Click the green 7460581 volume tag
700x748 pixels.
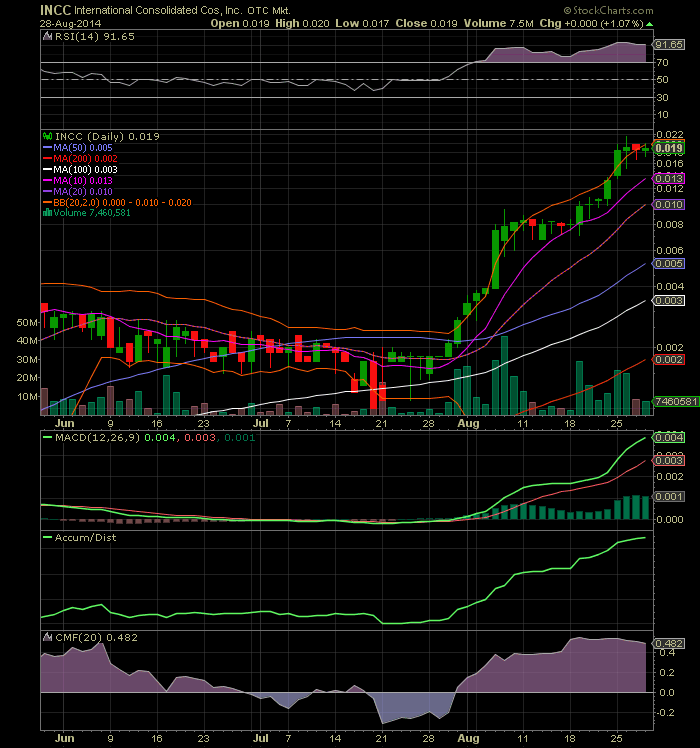[676, 401]
